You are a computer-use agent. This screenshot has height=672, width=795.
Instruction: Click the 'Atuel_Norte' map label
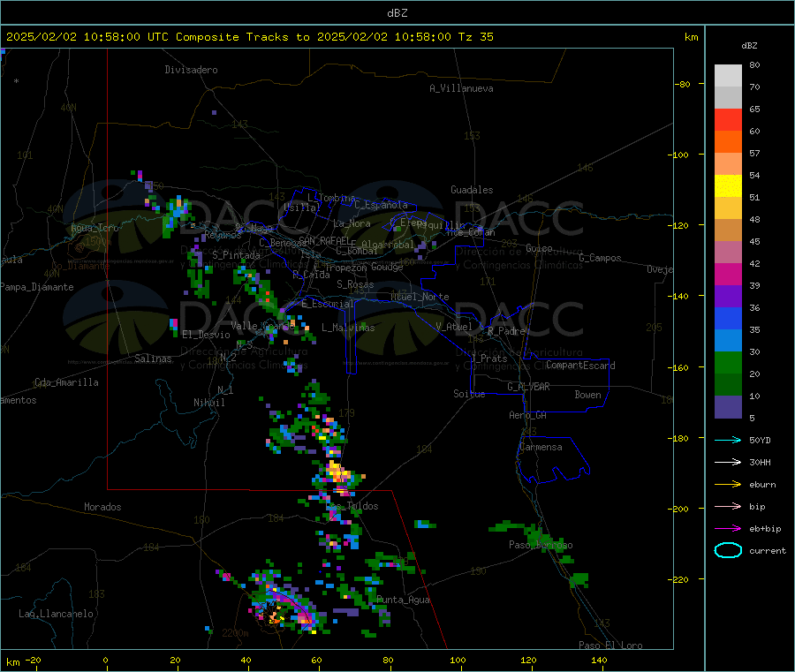click(x=420, y=297)
